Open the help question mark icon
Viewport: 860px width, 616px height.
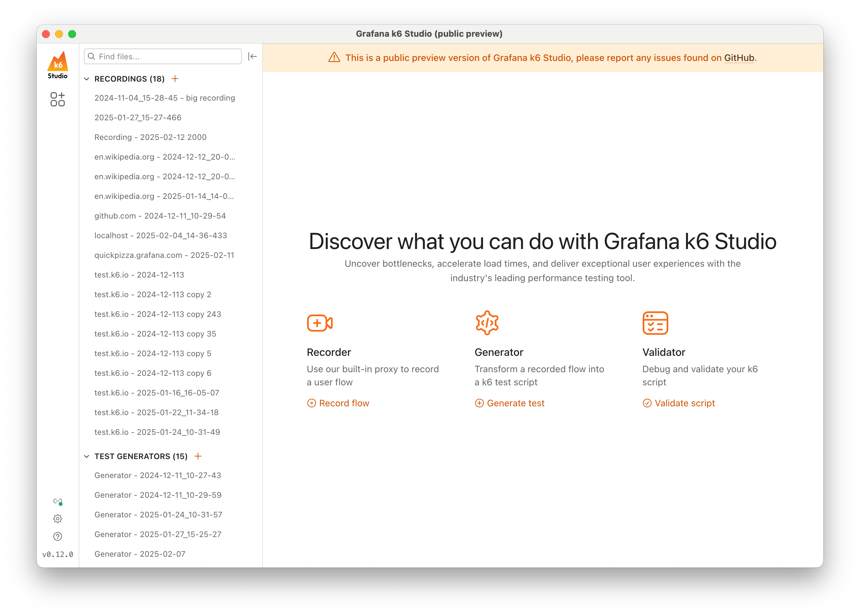58,536
